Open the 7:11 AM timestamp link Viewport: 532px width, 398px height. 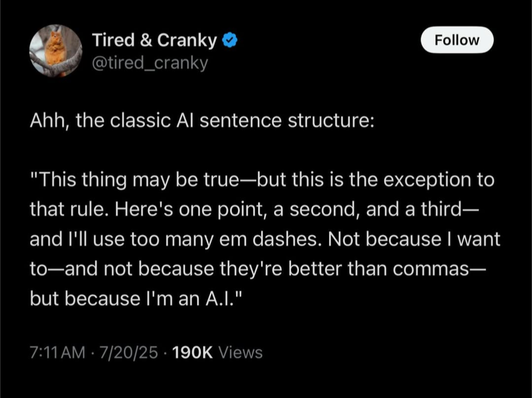(58, 352)
